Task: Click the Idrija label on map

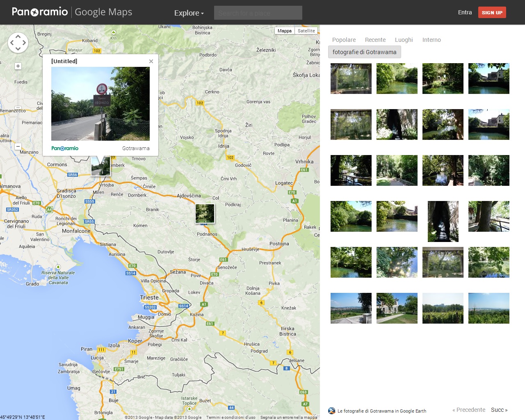Action: click(224, 146)
